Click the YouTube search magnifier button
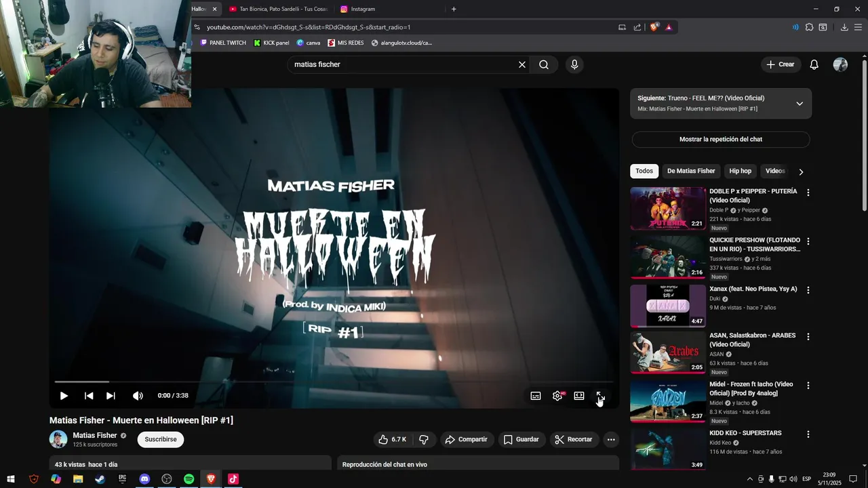The height and width of the screenshot is (488, 868). (544, 64)
